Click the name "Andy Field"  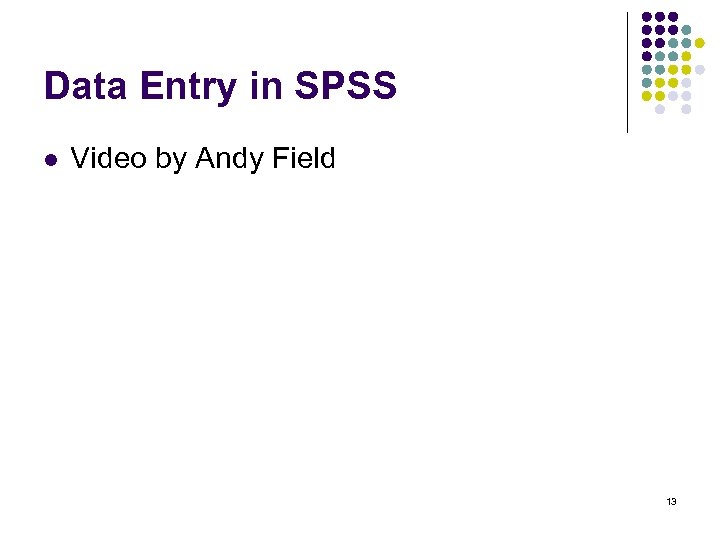265,159
